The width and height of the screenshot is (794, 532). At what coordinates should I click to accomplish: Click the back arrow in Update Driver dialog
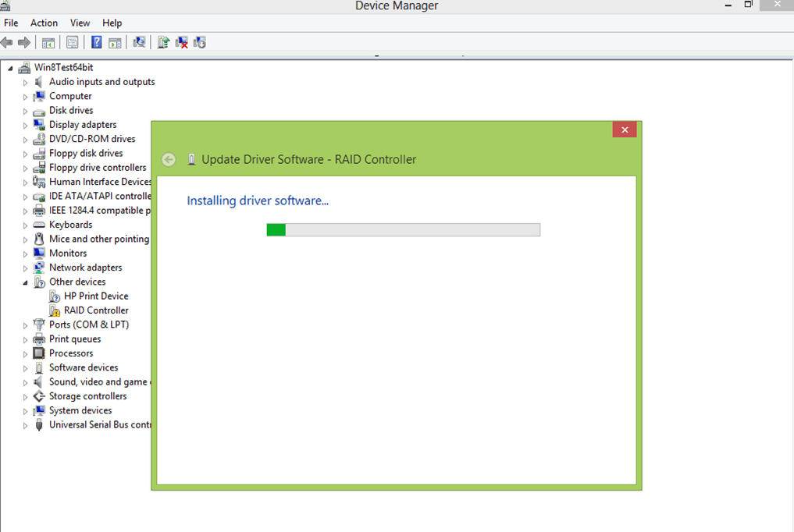click(x=169, y=159)
